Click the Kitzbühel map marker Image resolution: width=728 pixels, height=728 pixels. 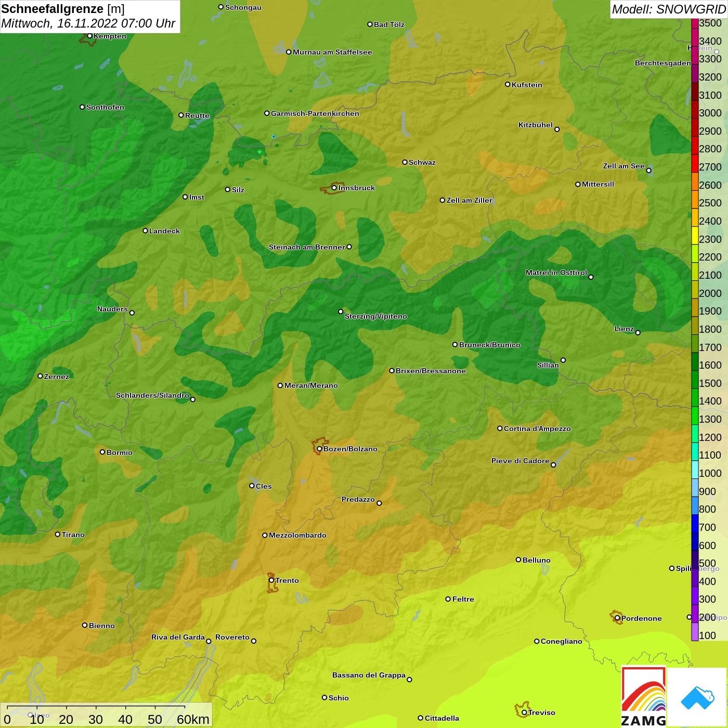pos(557,129)
